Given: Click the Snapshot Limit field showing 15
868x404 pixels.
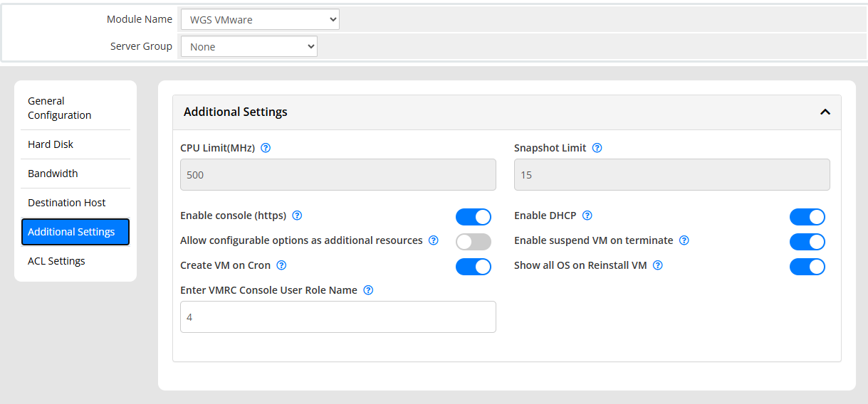Looking at the screenshot, I should [672, 174].
